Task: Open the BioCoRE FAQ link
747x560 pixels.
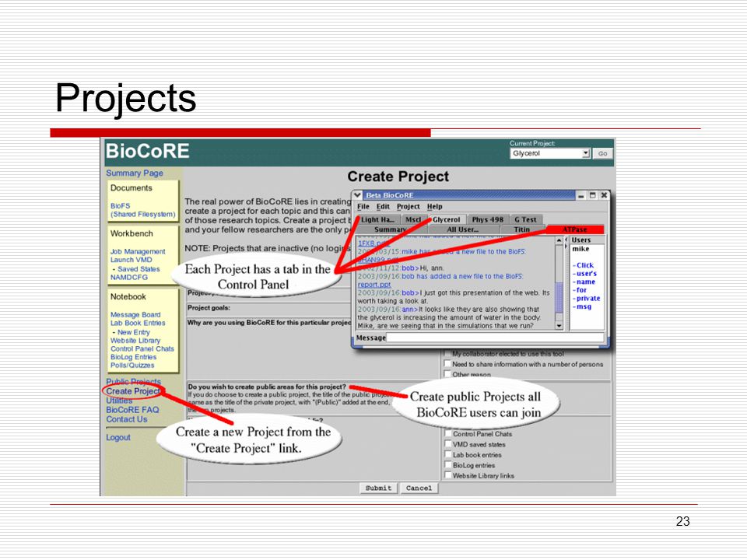Action: [x=132, y=410]
